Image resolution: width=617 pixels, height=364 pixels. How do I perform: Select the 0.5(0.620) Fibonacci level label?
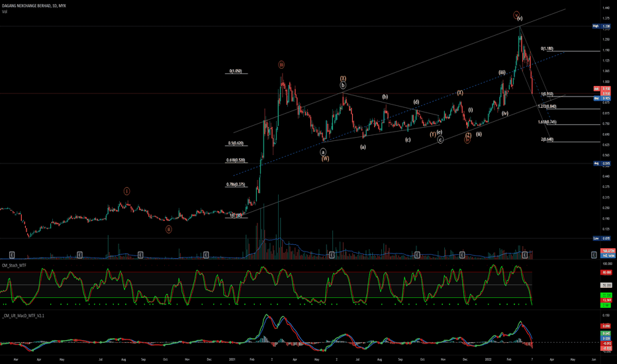(236, 143)
